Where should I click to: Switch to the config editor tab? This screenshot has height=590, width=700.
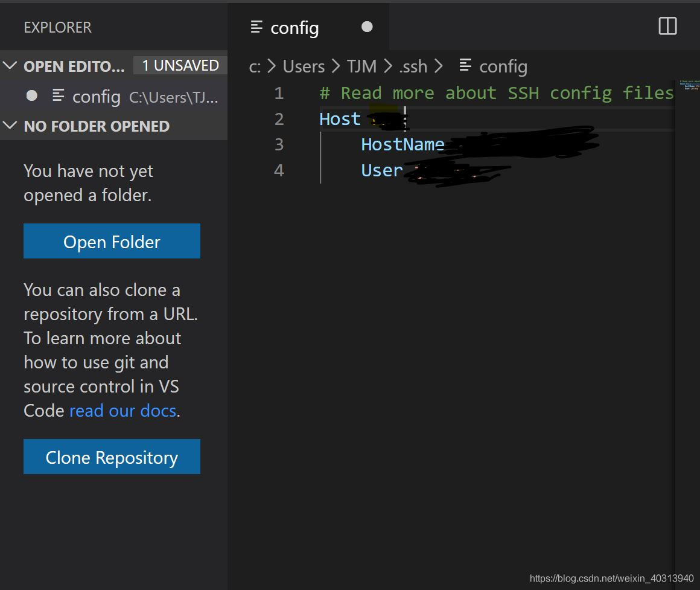[294, 27]
